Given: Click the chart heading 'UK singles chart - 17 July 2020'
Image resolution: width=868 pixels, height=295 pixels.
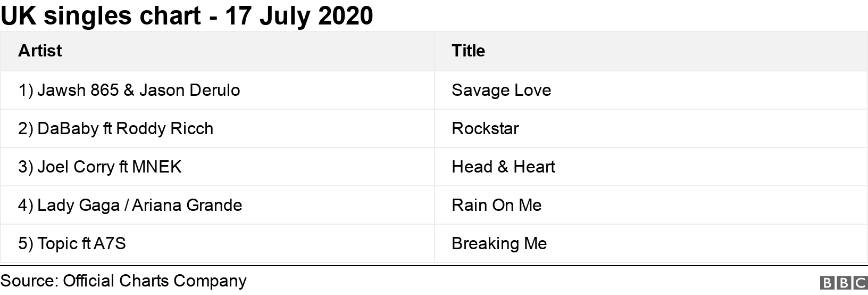Looking at the screenshot, I should tap(187, 15).
